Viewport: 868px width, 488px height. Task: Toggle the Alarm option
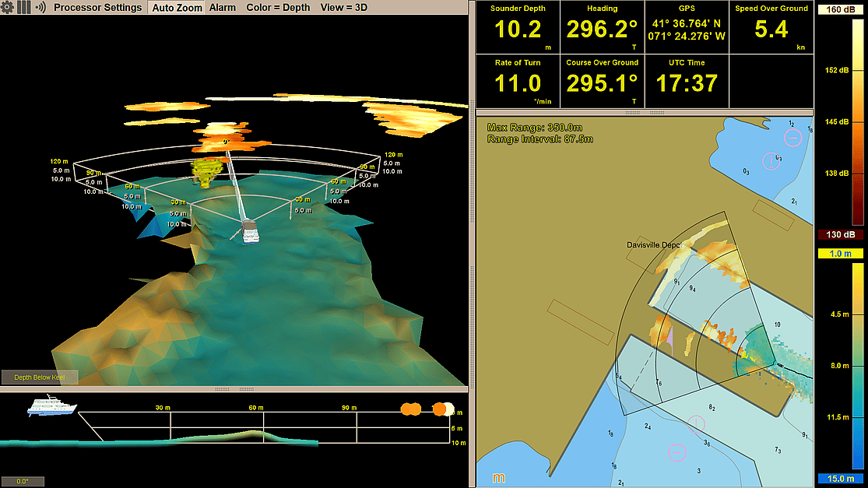[223, 8]
